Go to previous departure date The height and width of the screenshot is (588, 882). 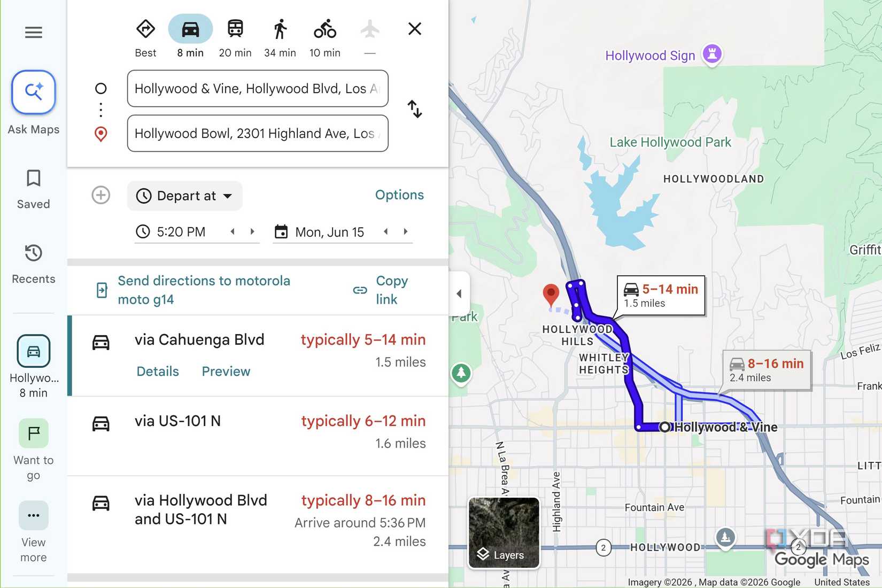point(386,231)
